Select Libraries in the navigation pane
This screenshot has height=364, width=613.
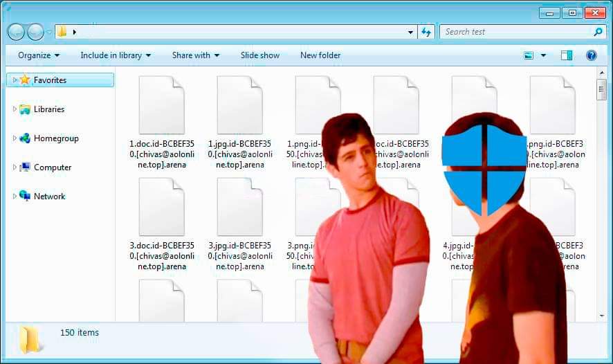[49, 109]
